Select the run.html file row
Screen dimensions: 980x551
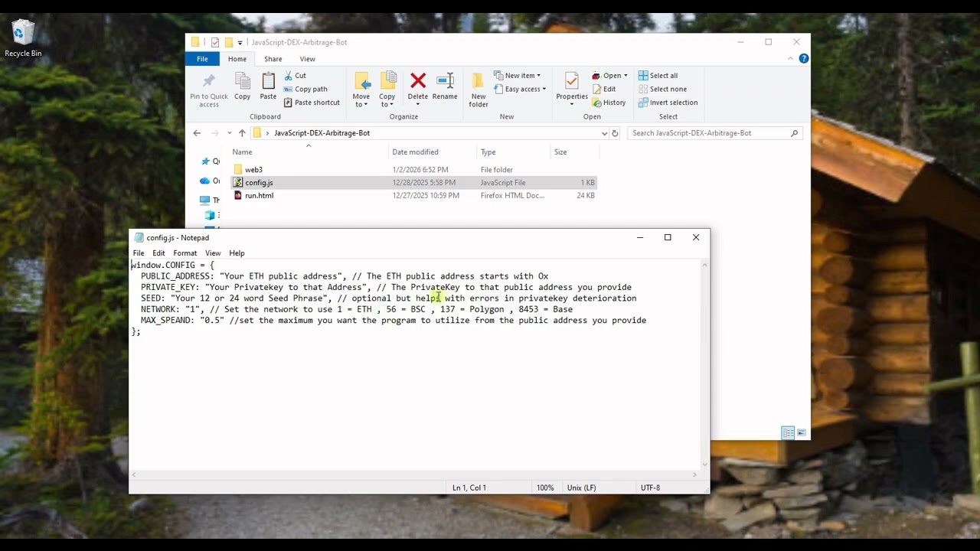tap(413, 196)
